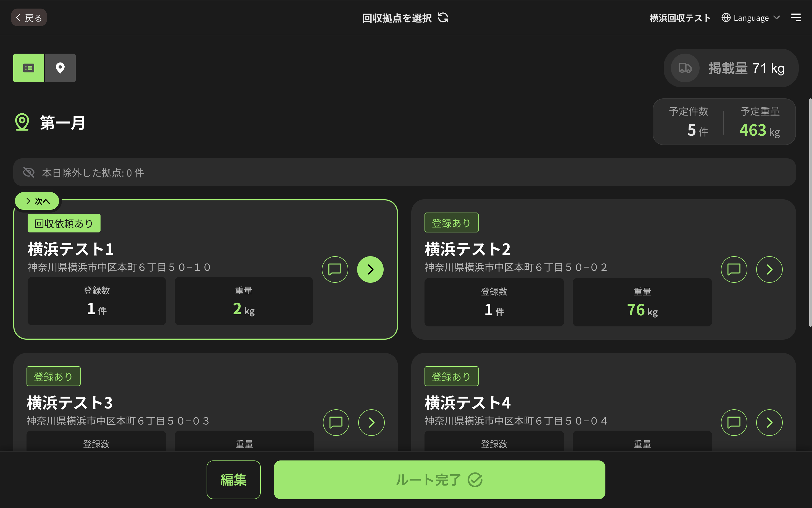Click the 横浜テスト3 name
The image size is (812, 508).
click(x=70, y=402)
